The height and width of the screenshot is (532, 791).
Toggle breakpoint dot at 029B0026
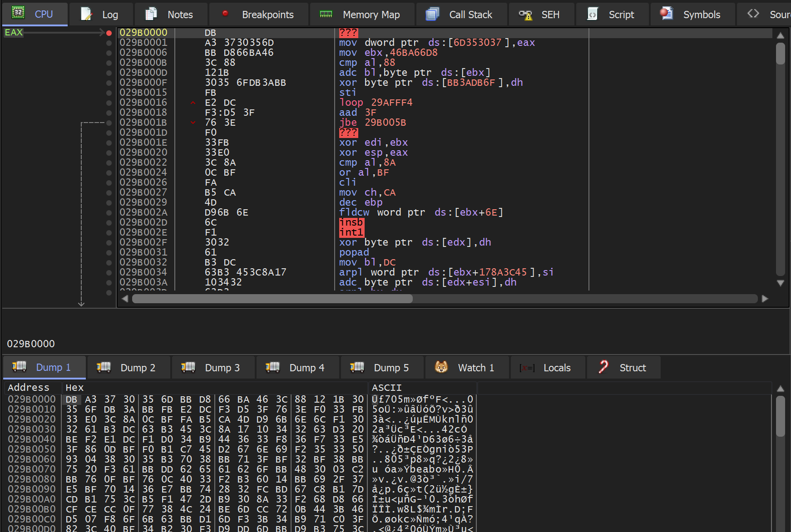[x=109, y=182]
